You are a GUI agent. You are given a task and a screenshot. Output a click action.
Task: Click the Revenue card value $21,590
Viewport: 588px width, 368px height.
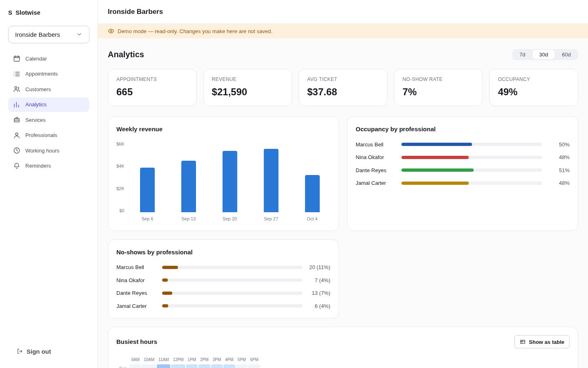click(229, 92)
